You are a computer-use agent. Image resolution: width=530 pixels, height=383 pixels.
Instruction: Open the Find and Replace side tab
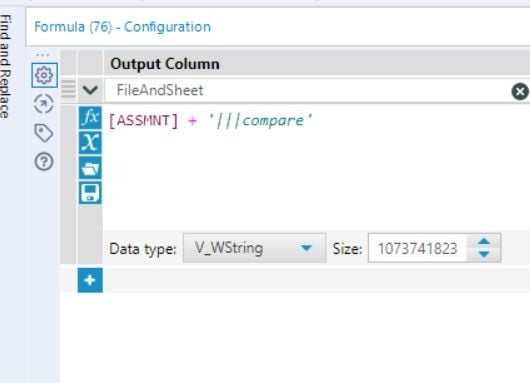click(x=5, y=67)
